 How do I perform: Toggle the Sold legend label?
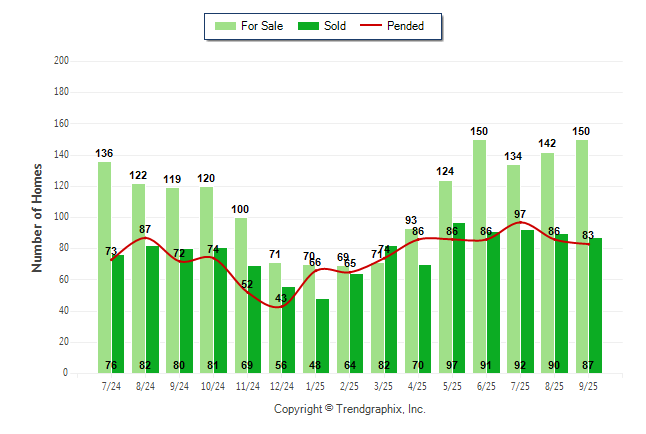point(335,26)
